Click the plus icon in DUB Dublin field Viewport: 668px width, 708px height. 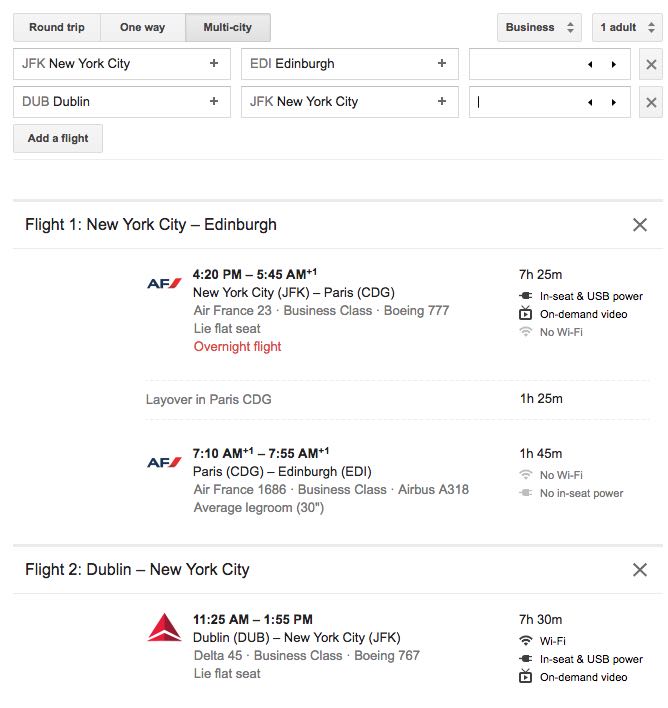point(214,101)
